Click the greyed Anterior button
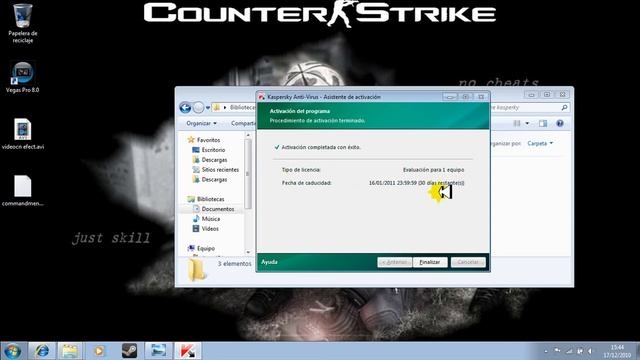This screenshot has height=360, width=640. [x=394, y=262]
